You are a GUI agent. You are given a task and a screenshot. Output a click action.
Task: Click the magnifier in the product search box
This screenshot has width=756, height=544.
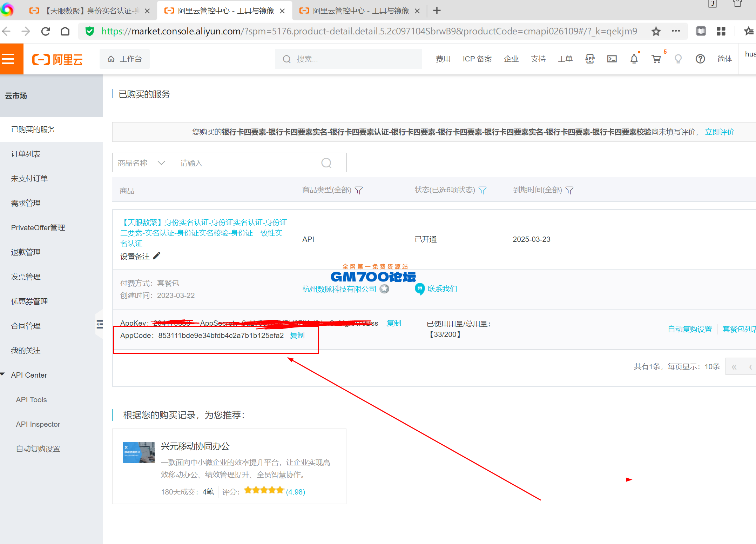point(326,162)
